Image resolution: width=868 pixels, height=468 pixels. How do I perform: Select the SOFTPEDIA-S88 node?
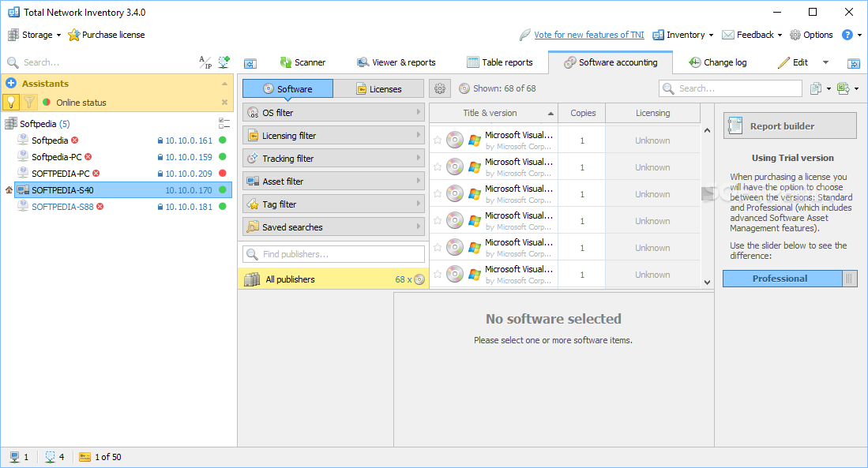[62, 207]
